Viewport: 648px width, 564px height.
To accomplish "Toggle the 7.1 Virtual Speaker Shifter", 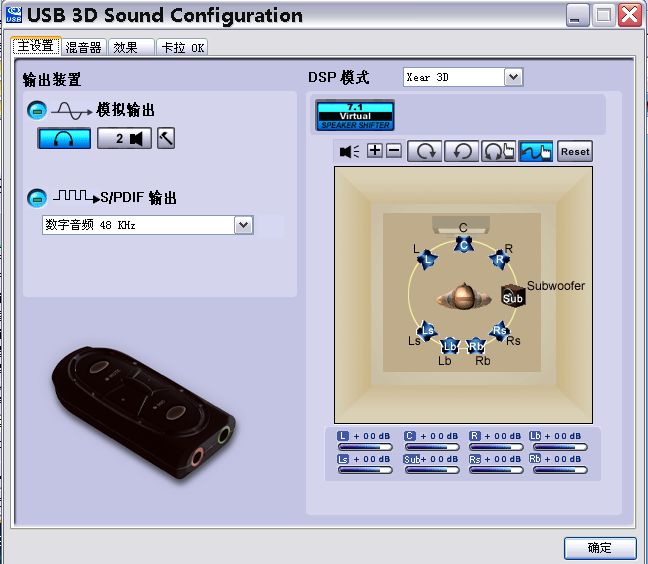I will [355, 115].
